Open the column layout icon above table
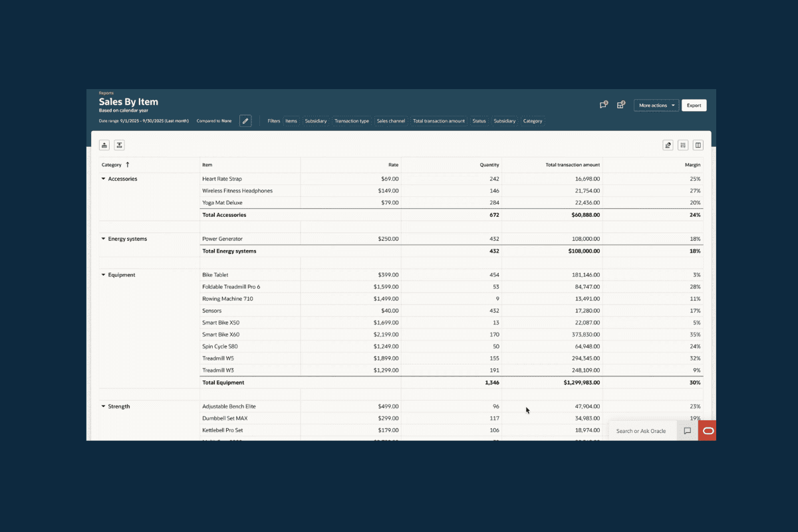Screen dimensions: 798x532 (x=698, y=145)
